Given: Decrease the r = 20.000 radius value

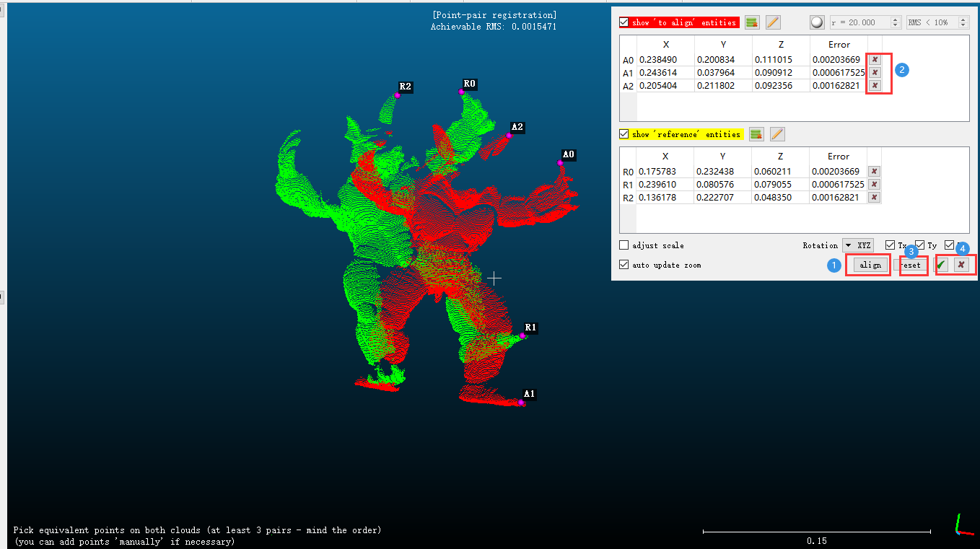Looking at the screenshot, I should [x=896, y=26].
